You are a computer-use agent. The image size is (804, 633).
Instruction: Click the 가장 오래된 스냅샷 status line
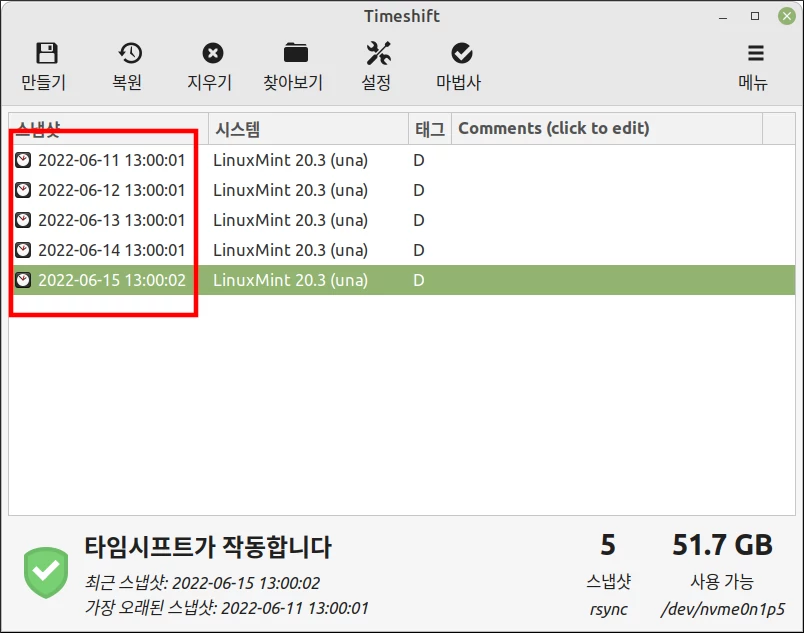pos(227,608)
